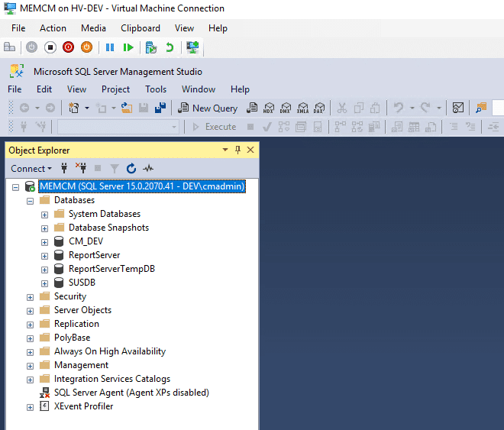Click the New Query toolbar button

(208, 108)
